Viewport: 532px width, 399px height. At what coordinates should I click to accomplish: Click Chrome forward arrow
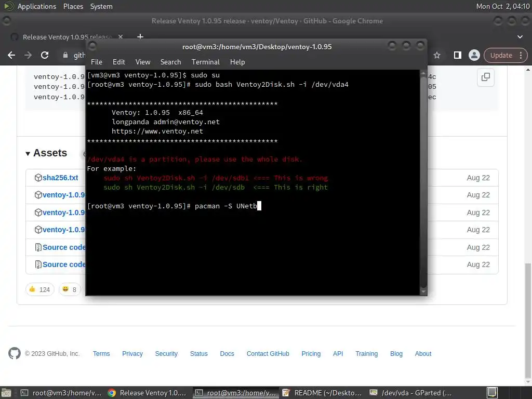tap(28, 55)
